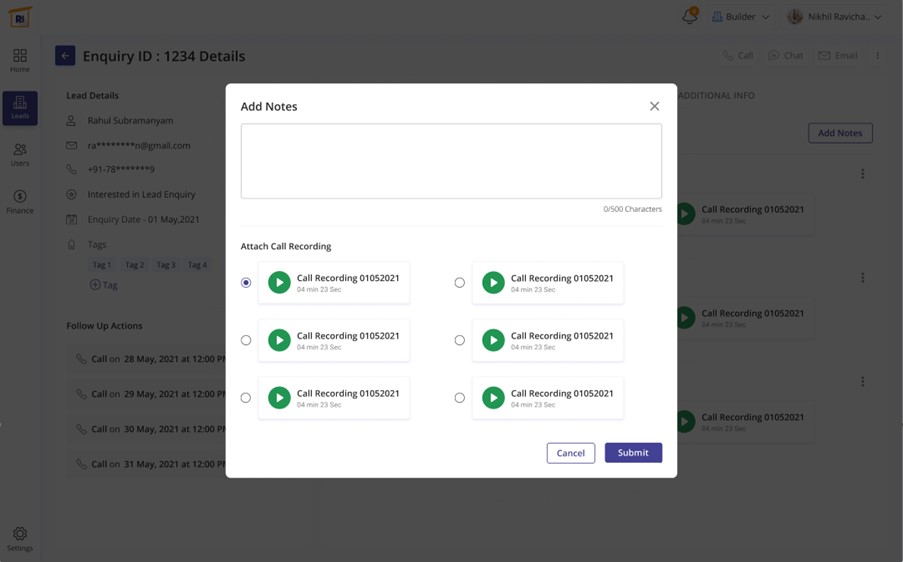Open Users section in sidebar
Image resolution: width=903 pixels, height=562 pixels.
pyautogui.click(x=20, y=154)
